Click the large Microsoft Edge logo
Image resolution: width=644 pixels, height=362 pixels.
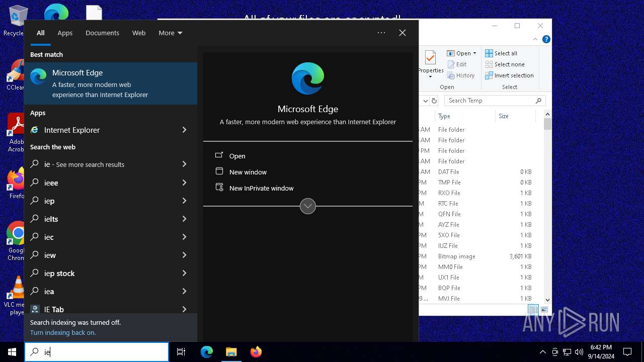click(x=308, y=78)
